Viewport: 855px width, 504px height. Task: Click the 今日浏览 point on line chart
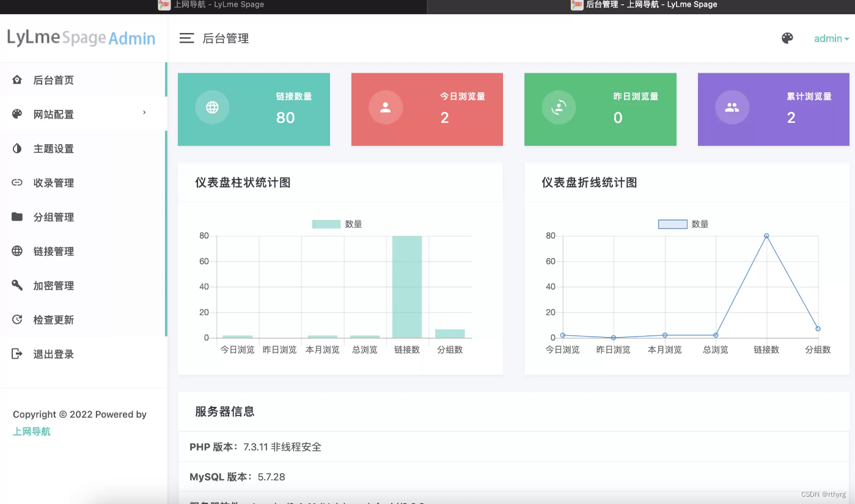point(562,335)
